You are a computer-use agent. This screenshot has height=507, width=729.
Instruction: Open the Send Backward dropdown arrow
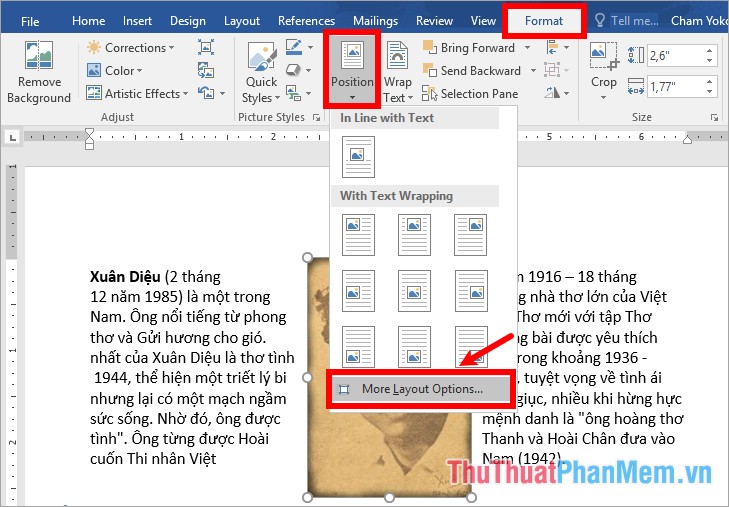point(533,71)
